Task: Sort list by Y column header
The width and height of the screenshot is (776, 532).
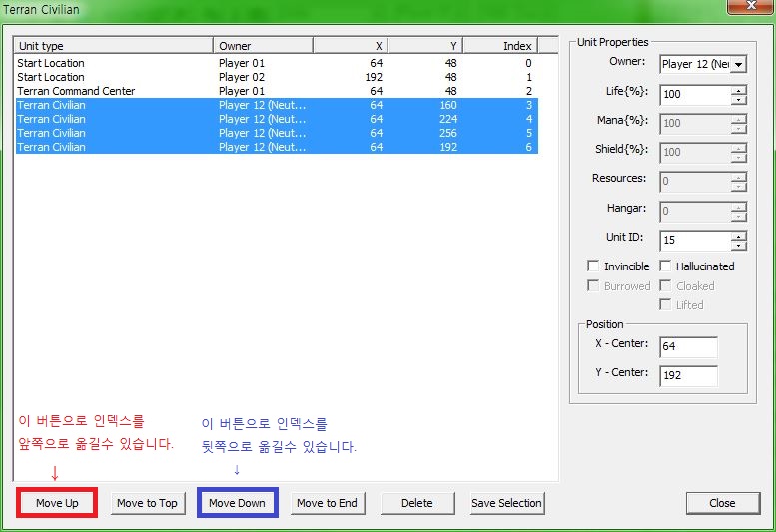Action: click(x=425, y=46)
